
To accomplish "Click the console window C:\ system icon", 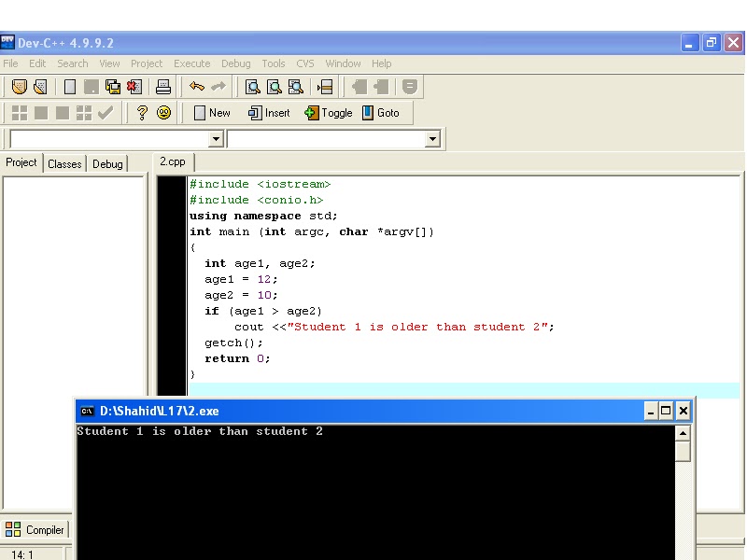I will point(87,411).
